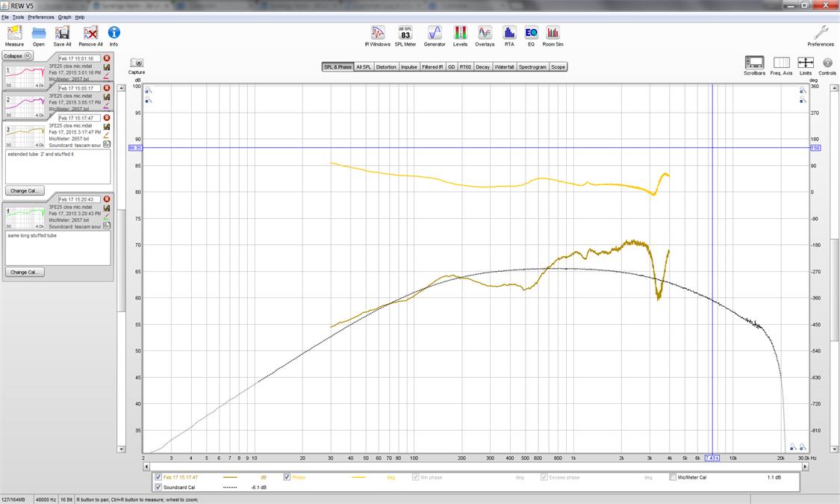The image size is (840, 504).
Task: Open the File menu
Action: 4,17
